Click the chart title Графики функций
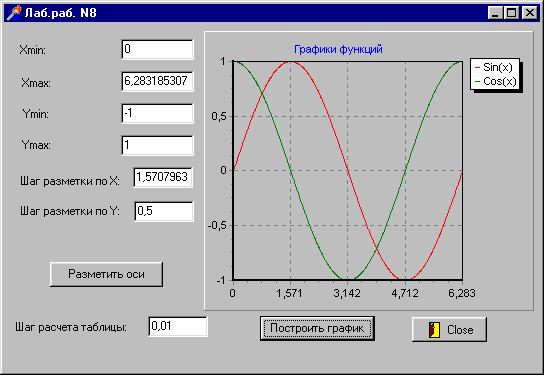The height and width of the screenshot is (376, 545). [x=338, y=49]
